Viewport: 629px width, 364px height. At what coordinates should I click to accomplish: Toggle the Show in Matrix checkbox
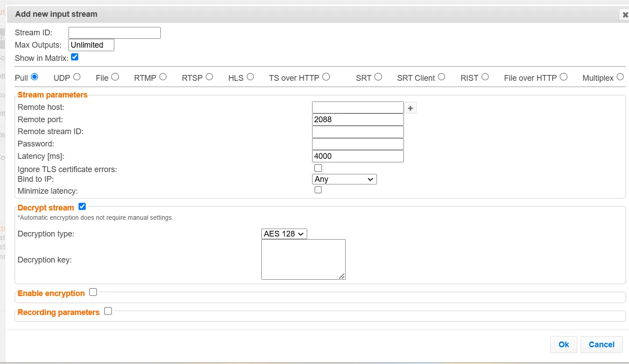(x=75, y=57)
